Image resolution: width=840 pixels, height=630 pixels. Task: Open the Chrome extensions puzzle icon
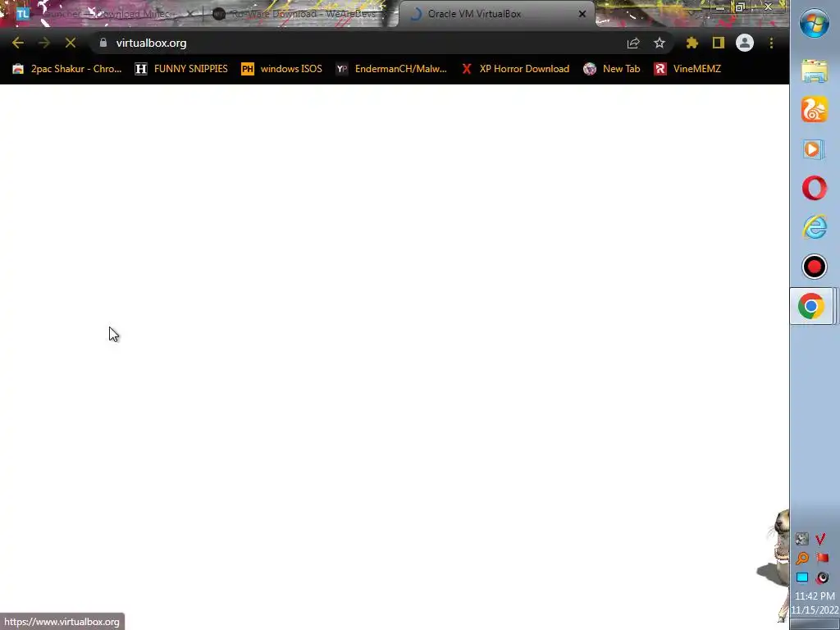tap(692, 43)
